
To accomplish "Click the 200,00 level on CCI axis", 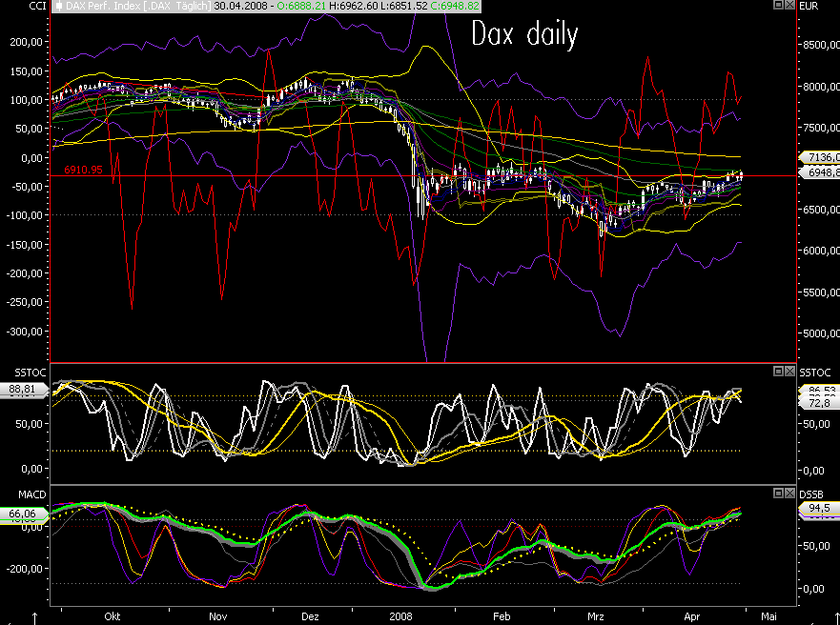I will point(27,42).
